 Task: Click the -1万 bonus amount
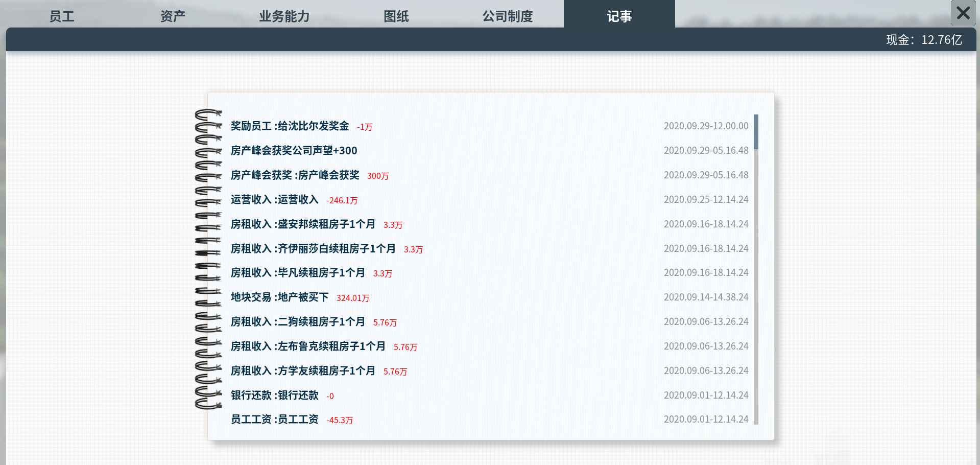[365, 127]
